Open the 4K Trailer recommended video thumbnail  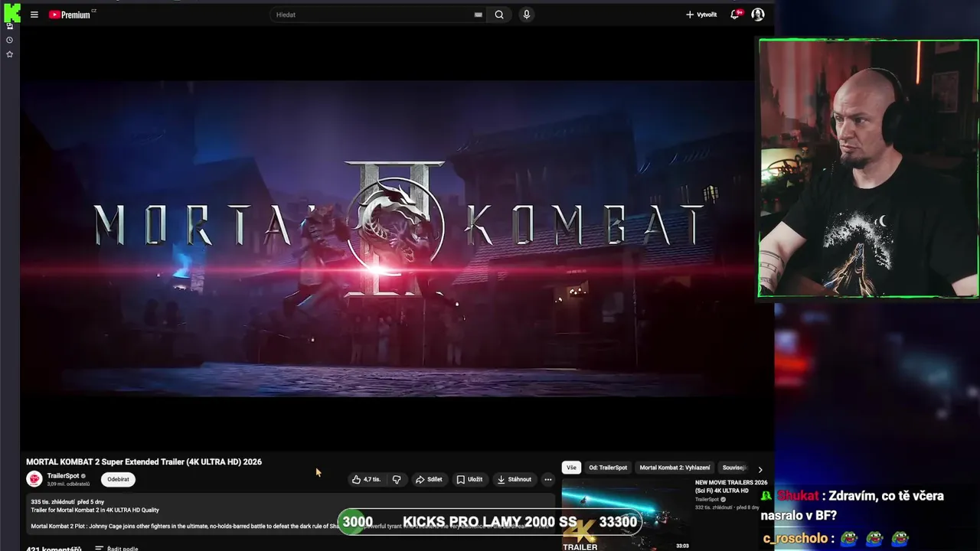[626, 515]
